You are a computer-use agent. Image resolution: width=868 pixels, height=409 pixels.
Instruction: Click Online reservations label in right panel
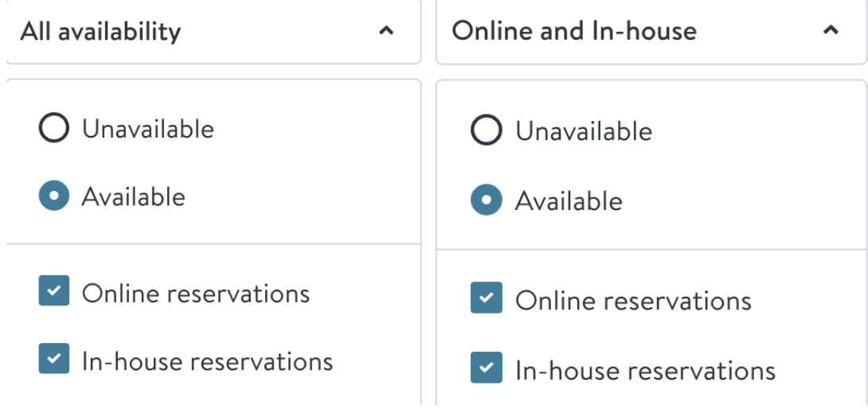pyautogui.click(x=633, y=301)
